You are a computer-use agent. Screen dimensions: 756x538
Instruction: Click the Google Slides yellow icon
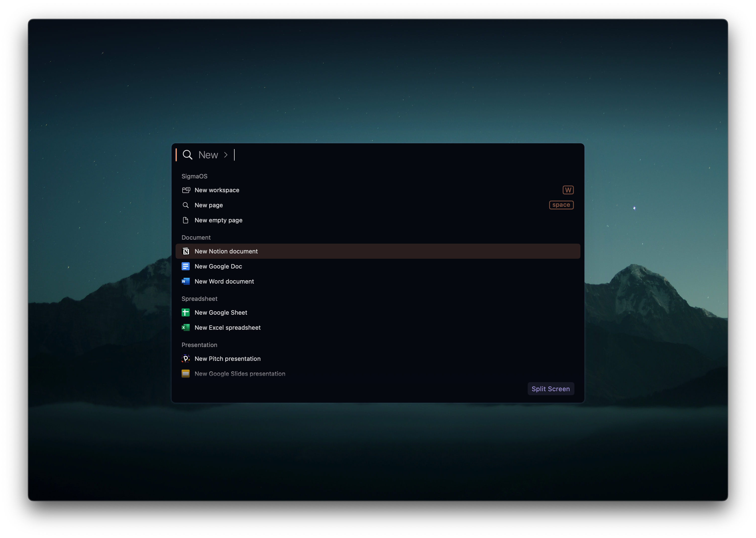[186, 374]
